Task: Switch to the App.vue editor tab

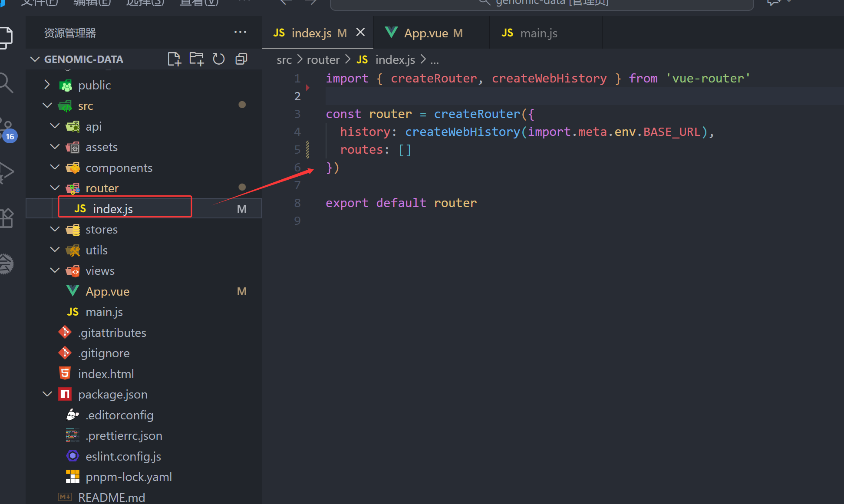Action: coord(426,33)
